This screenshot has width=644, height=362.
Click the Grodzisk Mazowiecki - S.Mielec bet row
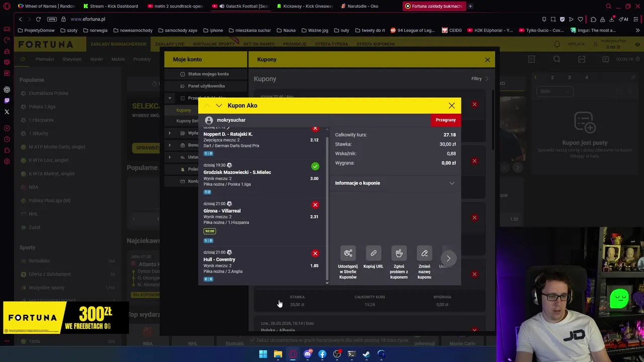pyautogui.click(x=262, y=178)
